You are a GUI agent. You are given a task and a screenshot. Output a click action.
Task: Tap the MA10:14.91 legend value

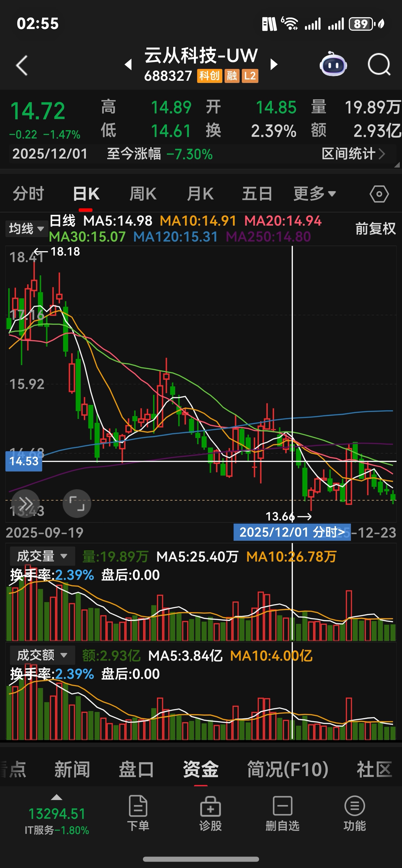pyautogui.click(x=198, y=221)
